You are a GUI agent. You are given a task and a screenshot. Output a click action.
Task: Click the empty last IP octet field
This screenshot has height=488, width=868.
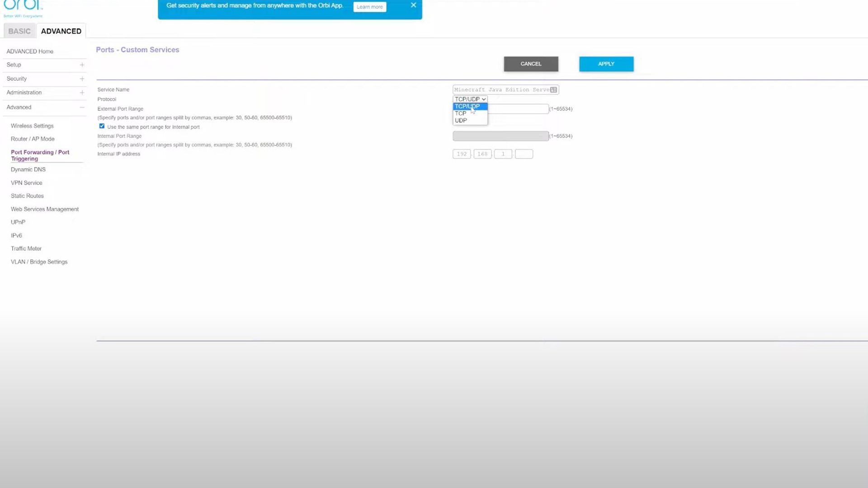(524, 154)
